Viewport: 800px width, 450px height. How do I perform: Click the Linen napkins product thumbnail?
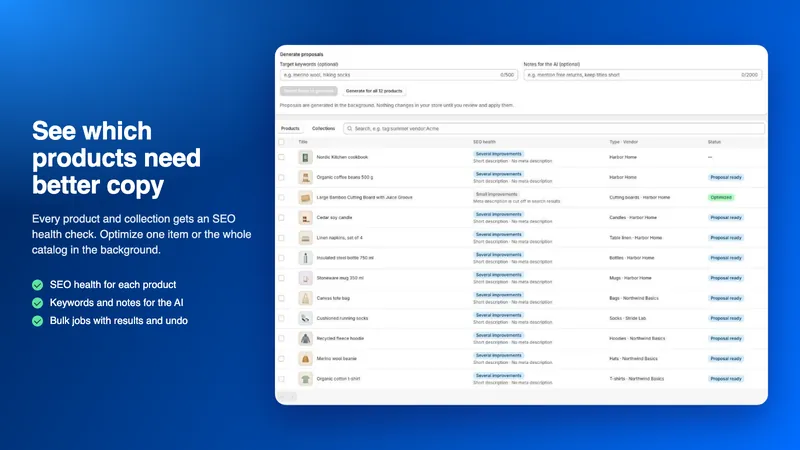coord(305,238)
